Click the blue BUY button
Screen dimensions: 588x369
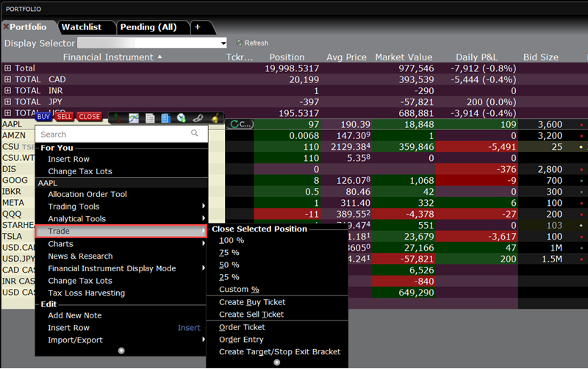[43, 117]
